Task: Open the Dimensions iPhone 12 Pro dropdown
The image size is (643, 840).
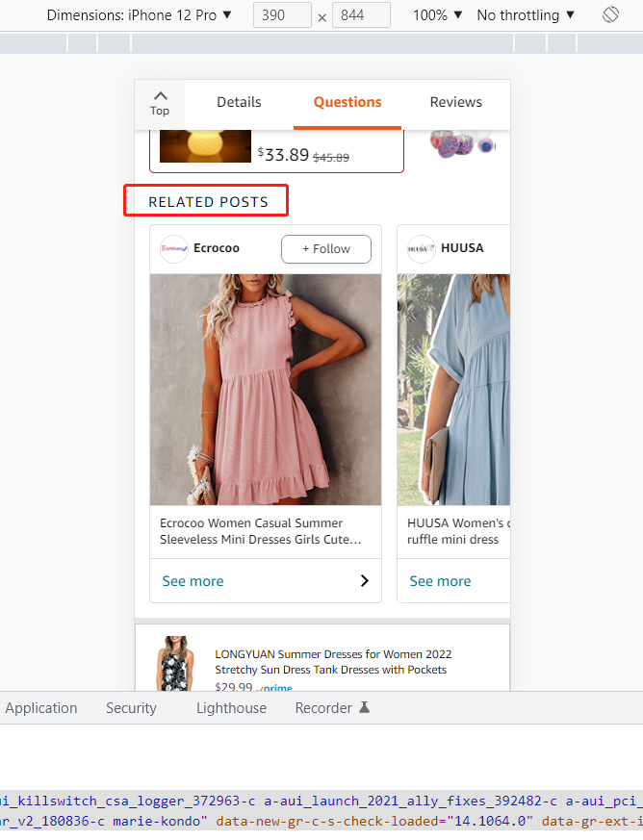Action: [140, 15]
